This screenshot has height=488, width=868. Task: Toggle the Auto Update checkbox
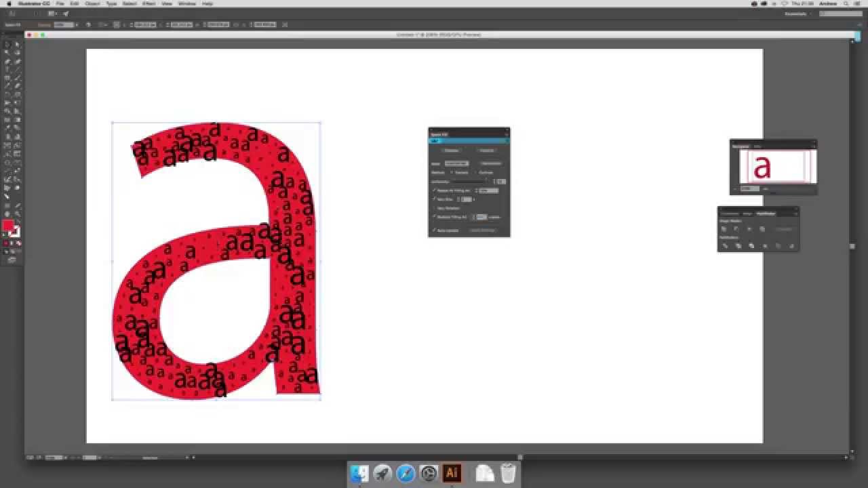434,230
